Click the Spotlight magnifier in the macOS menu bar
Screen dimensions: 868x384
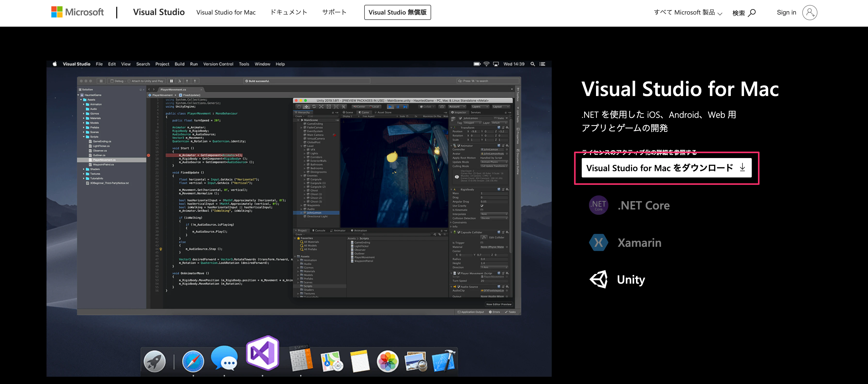[x=533, y=64]
